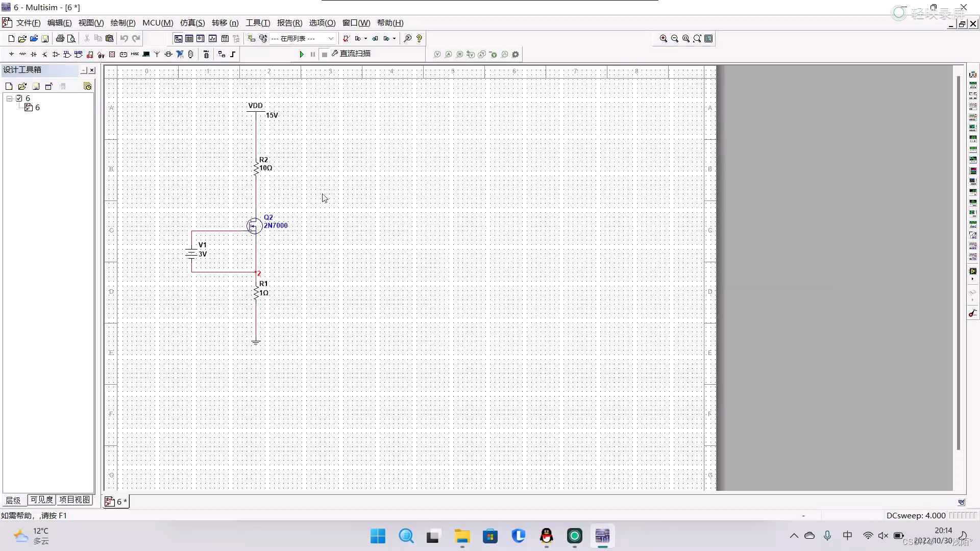Select the sheet tab 6 *

116,502
